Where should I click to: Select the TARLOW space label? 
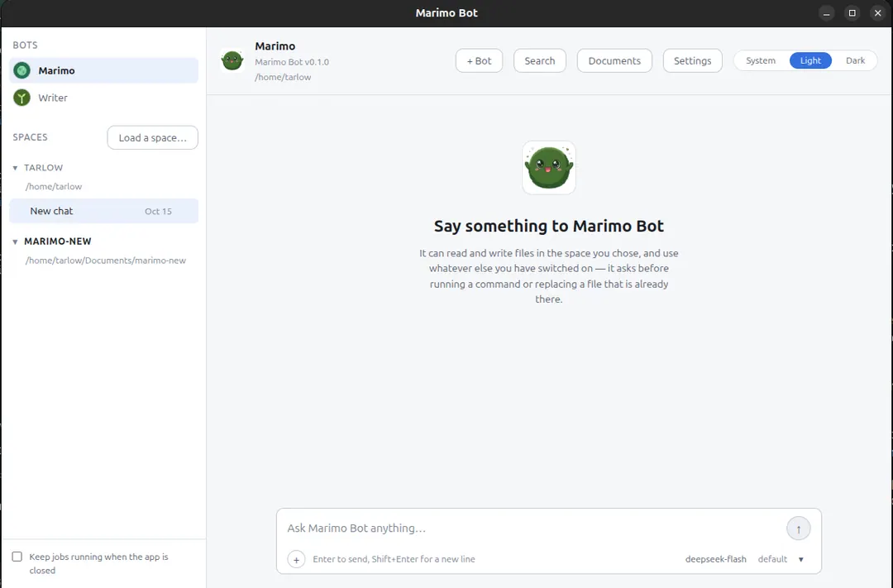[43, 168]
